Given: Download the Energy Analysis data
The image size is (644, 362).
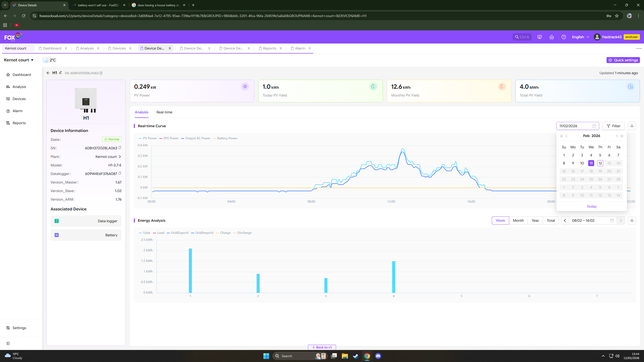Looking at the screenshot, I should (632, 220).
